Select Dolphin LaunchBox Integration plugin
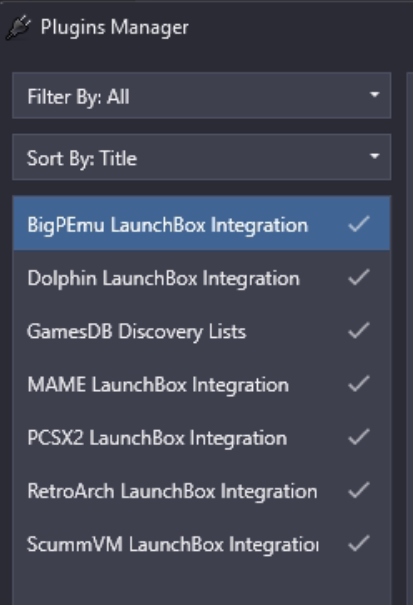Image resolution: width=413 pixels, height=605 pixels. [201, 277]
